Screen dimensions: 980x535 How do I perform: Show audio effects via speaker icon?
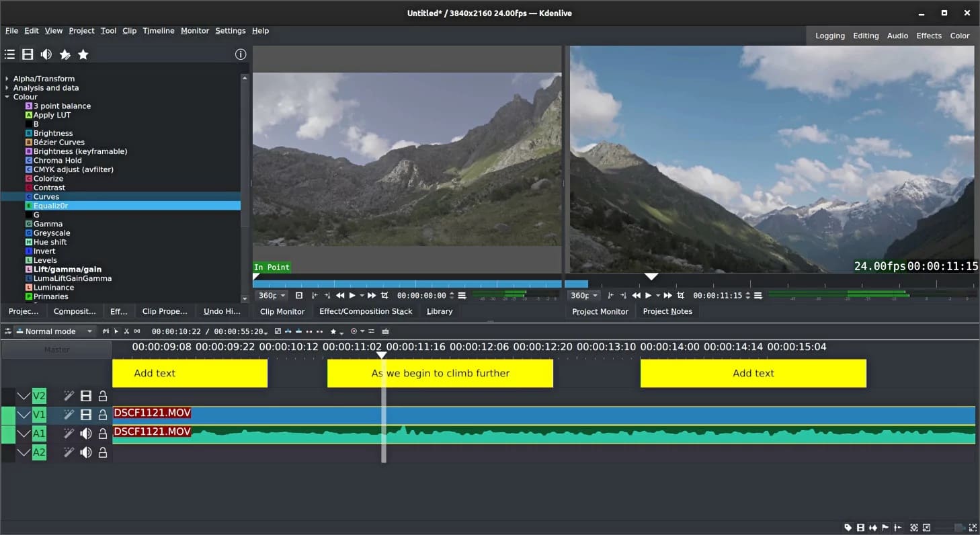pyautogui.click(x=46, y=54)
